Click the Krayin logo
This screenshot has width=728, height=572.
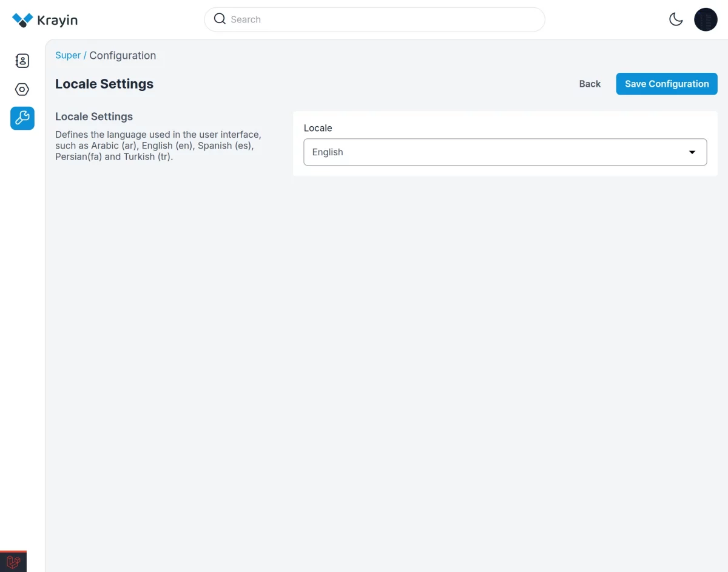coord(45,20)
